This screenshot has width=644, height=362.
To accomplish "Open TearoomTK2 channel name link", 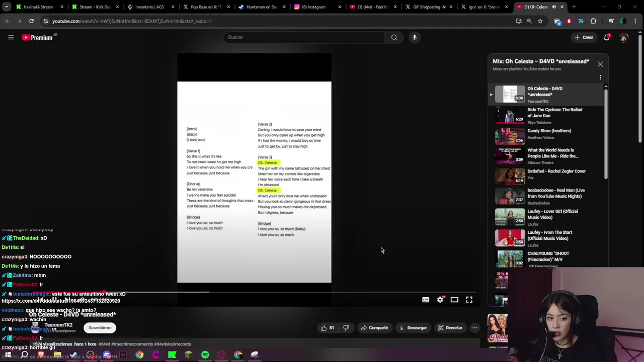I will tap(58, 325).
